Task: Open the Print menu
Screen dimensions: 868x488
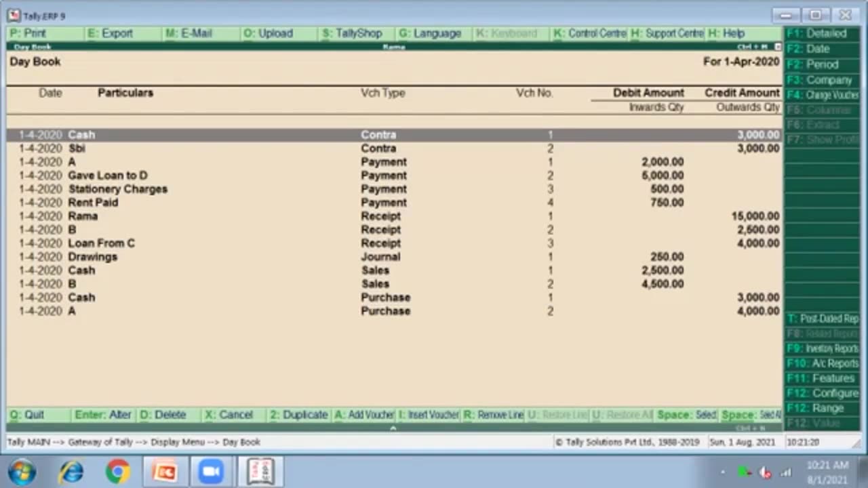Action: click(45, 33)
